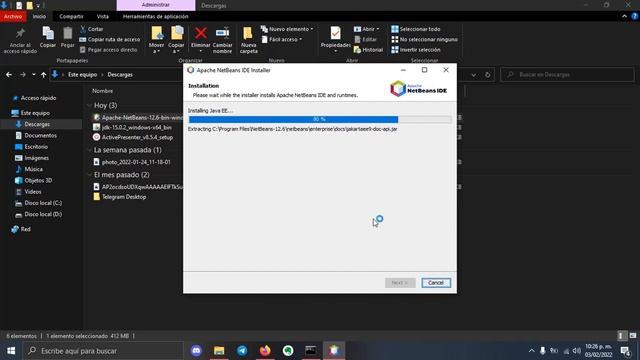Click the Firefox taskbar icon
640x360 pixels.
tap(265, 351)
